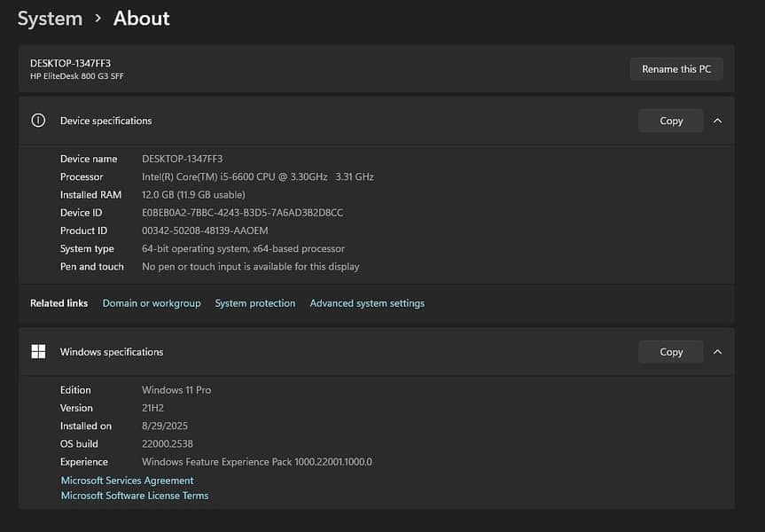765x532 pixels.
Task: Click the 22000.2538 build number
Action: pos(168,443)
